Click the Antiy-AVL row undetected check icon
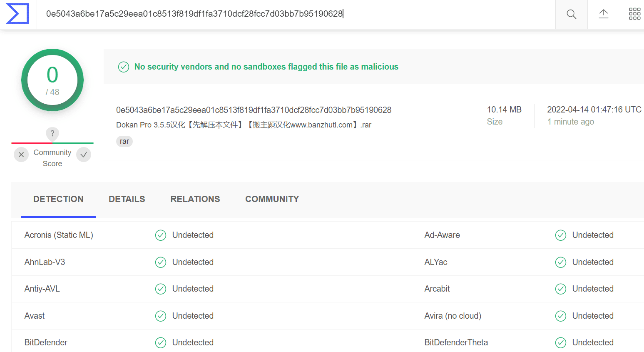 pos(161,289)
